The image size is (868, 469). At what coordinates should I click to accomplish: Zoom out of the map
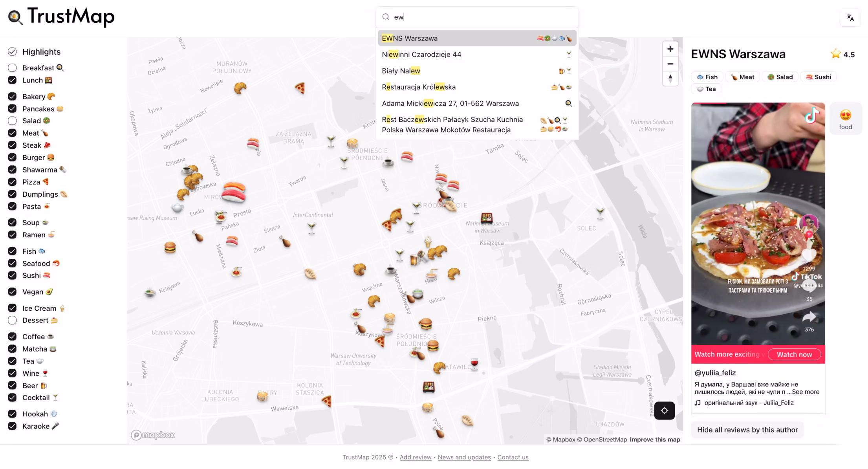click(x=670, y=64)
